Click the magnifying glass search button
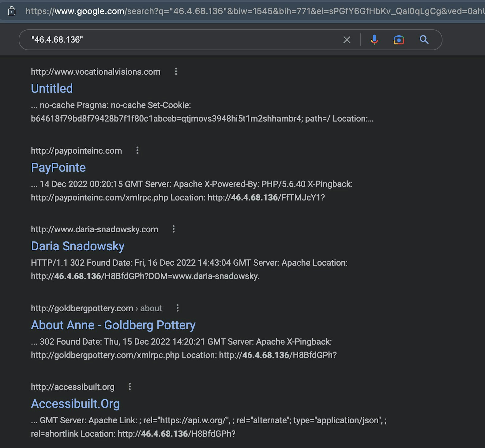Screen dimensions: 485x448 pyautogui.click(x=424, y=40)
